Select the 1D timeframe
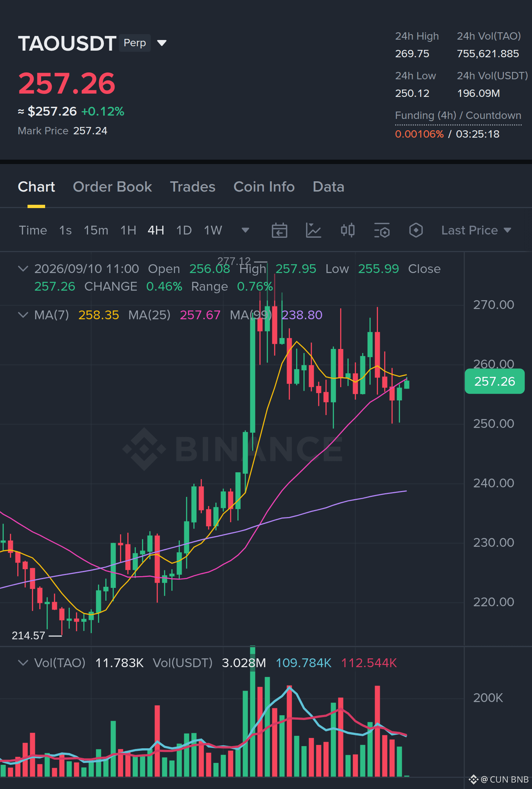The height and width of the screenshot is (789, 532). (x=184, y=230)
